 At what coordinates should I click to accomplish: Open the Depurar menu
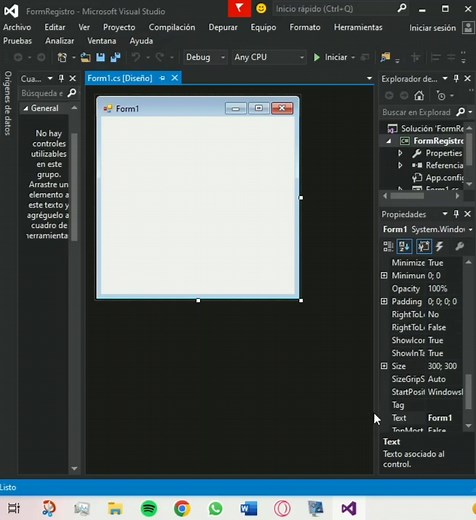point(223,27)
